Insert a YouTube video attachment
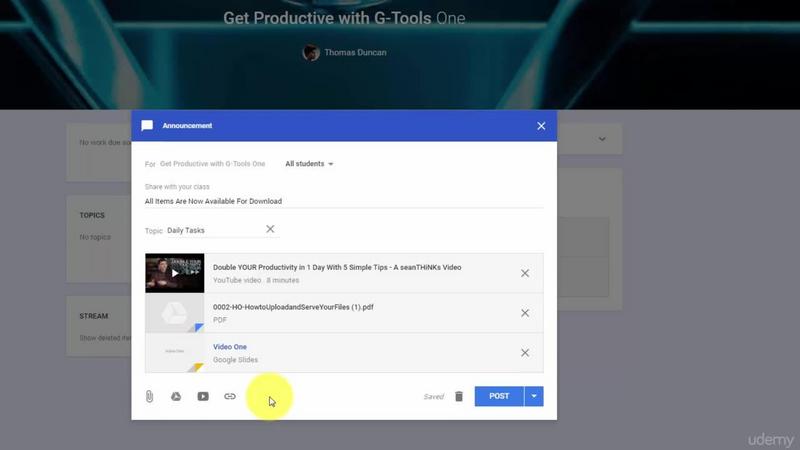This screenshot has width=800, height=450. pyautogui.click(x=203, y=396)
